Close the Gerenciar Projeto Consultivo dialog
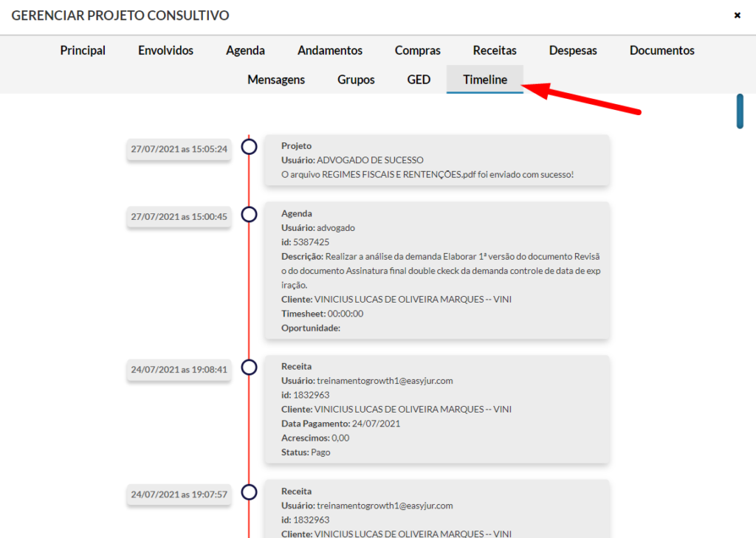 [737, 15]
